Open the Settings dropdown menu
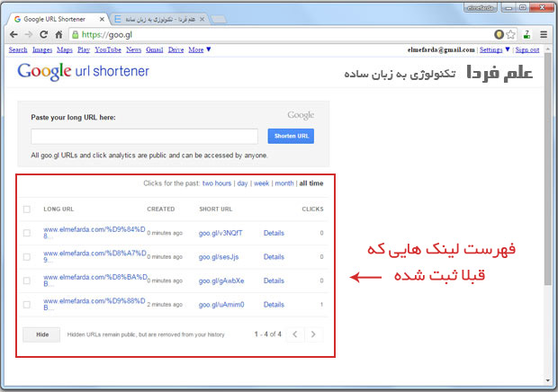This screenshot has width=558, height=392. 495,49
